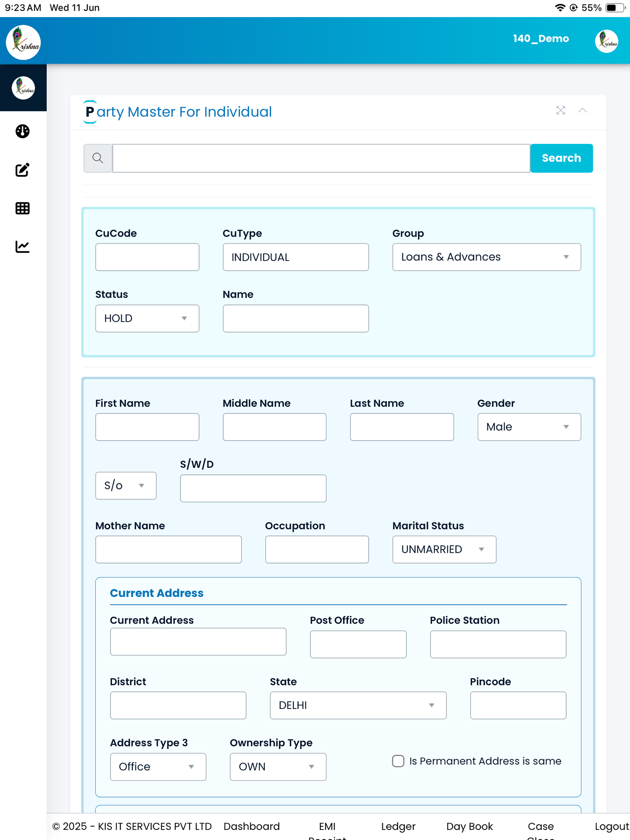Open the Case Close footer link
Image resolution: width=630 pixels, height=840 pixels.
coord(540,831)
